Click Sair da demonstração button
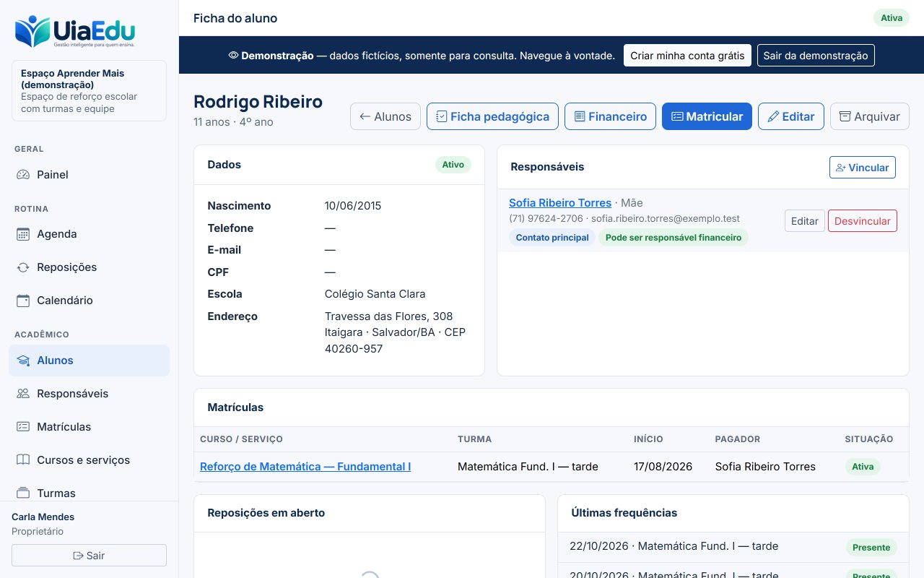 point(816,56)
